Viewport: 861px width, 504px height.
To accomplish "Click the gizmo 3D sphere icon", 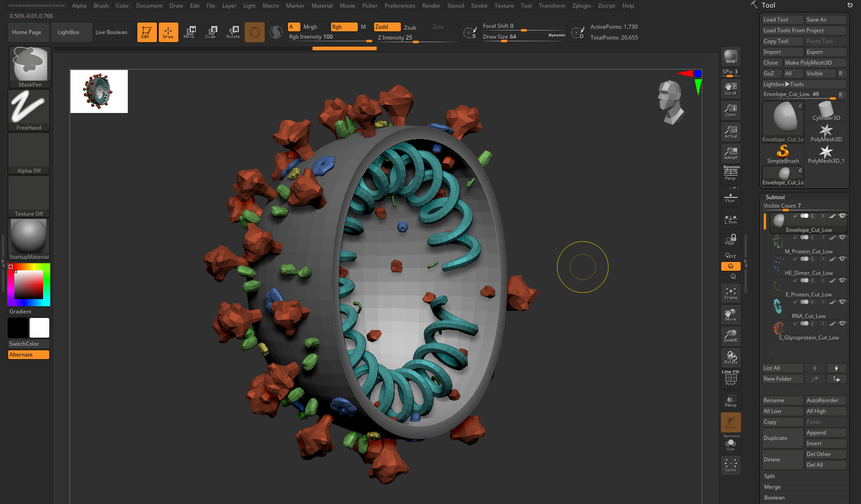I will coord(254,32).
